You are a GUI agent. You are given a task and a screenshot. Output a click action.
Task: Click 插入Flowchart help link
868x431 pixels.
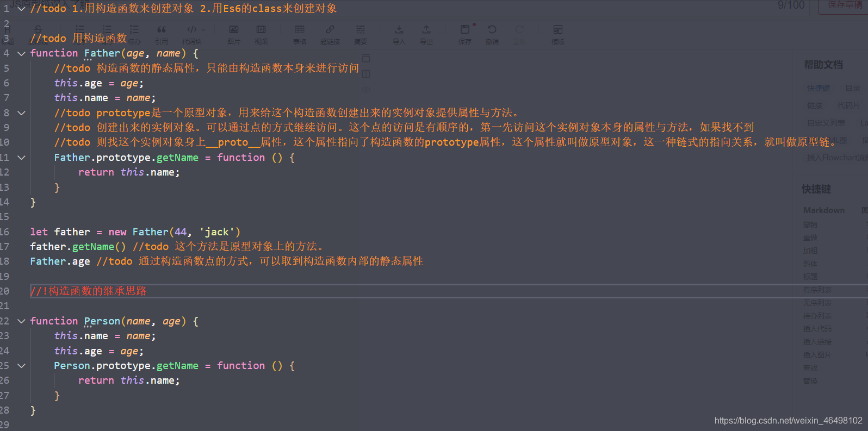point(838,158)
